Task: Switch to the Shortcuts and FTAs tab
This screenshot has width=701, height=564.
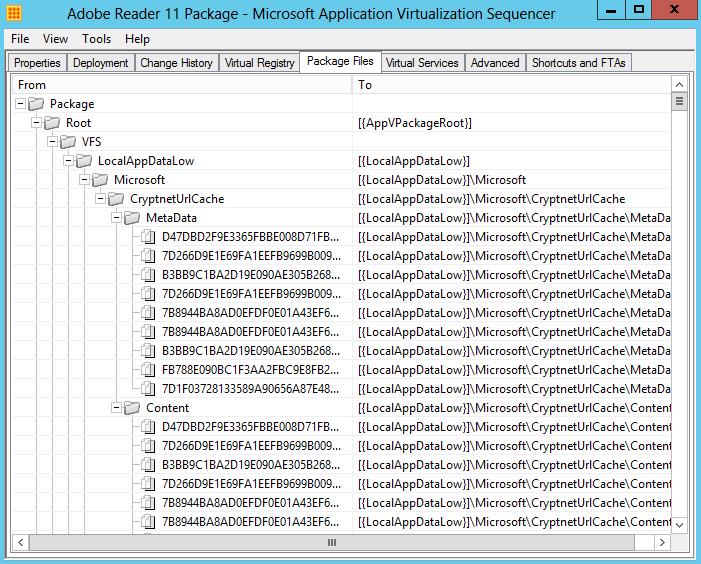Action: point(579,63)
